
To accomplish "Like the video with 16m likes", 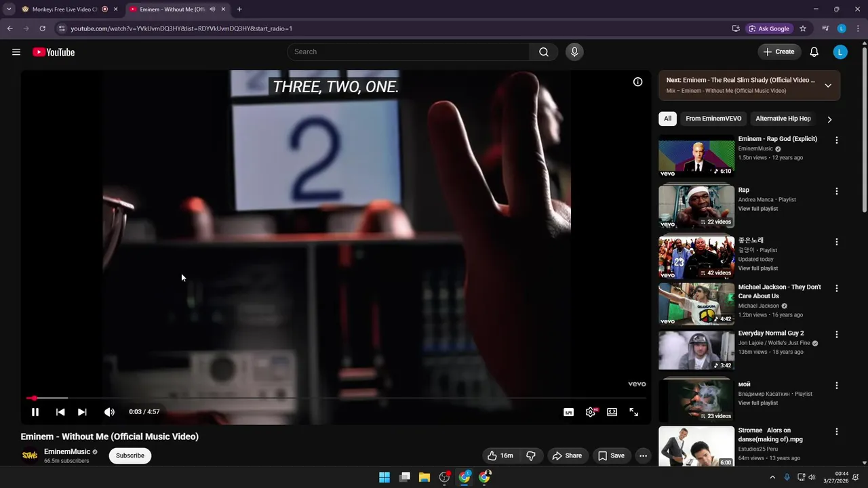I will (500, 455).
